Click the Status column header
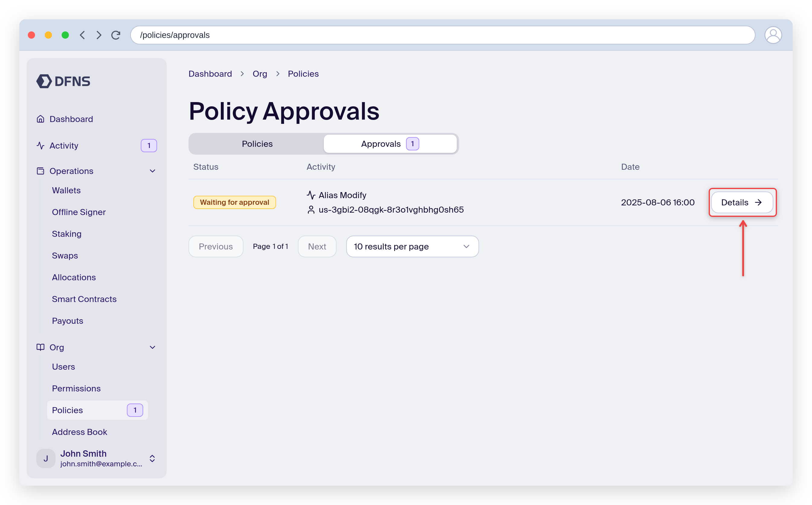This screenshot has width=812, height=505. pos(206,167)
